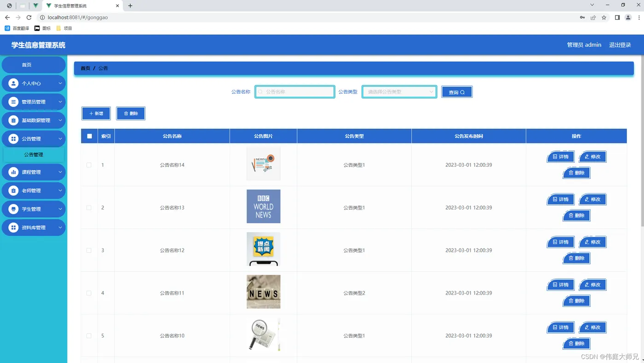Click 删除 for 公告名称14
Image resolution: width=644 pixels, height=363 pixels.
[576, 173]
